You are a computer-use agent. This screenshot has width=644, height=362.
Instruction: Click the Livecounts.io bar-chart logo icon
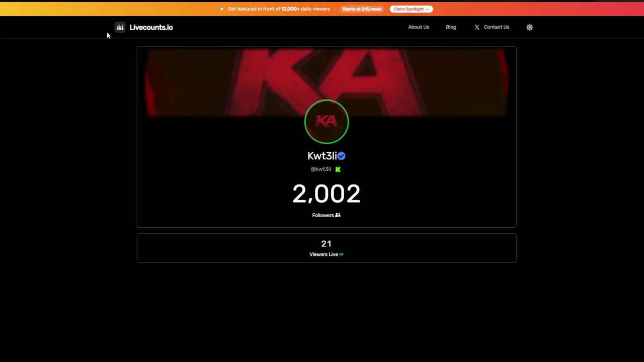[120, 27]
